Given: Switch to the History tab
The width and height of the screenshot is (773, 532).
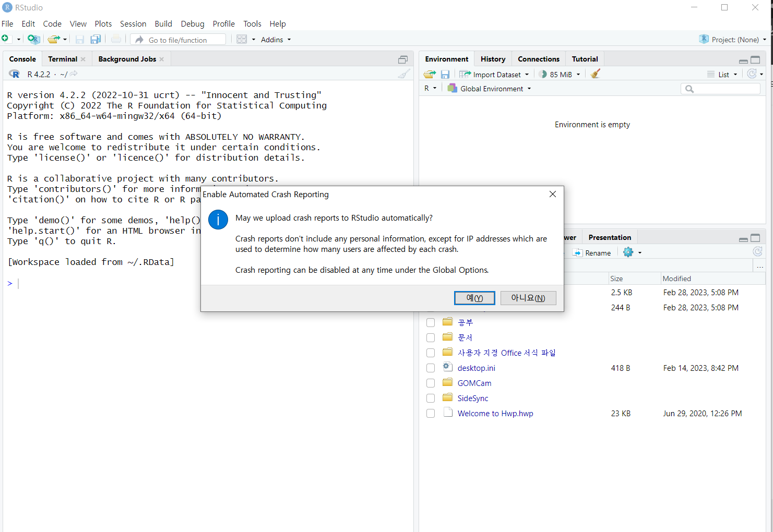Looking at the screenshot, I should (x=493, y=59).
